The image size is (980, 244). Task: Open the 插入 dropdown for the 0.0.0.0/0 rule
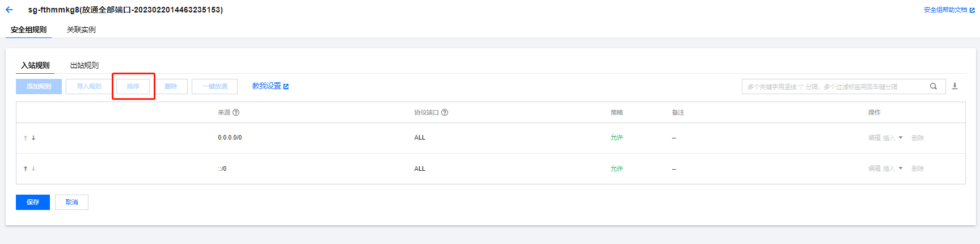tap(892, 138)
